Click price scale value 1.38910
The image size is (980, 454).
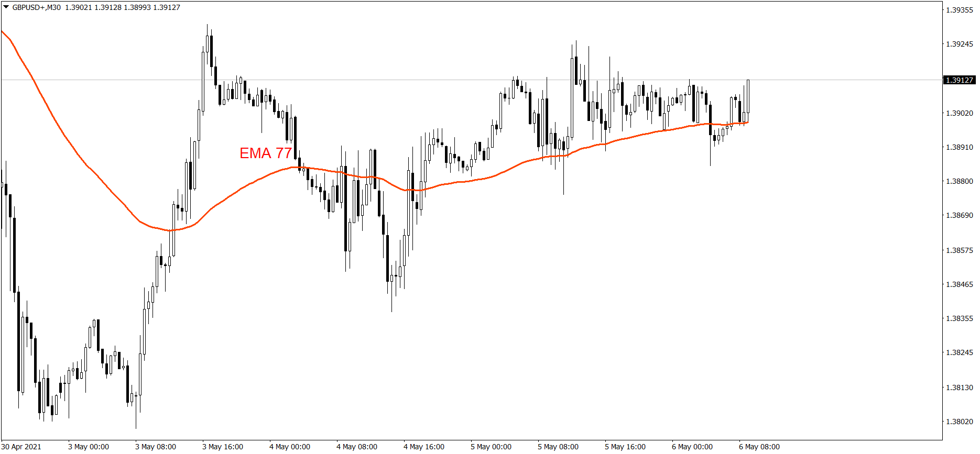click(x=960, y=147)
